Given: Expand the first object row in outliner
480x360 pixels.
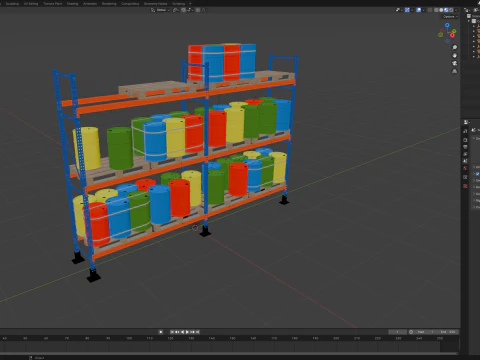Looking at the screenshot, I should pyautogui.click(x=474, y=26).
